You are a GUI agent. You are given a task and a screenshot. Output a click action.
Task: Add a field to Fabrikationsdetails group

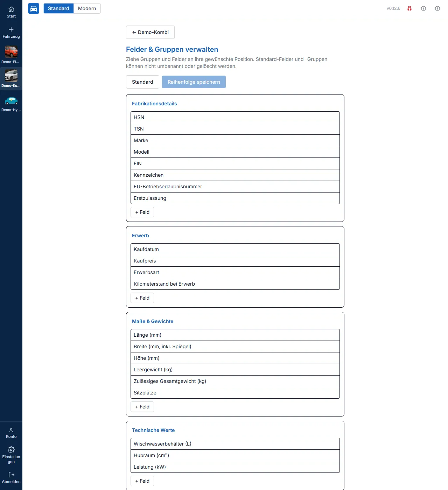click(x=142, y=212)
